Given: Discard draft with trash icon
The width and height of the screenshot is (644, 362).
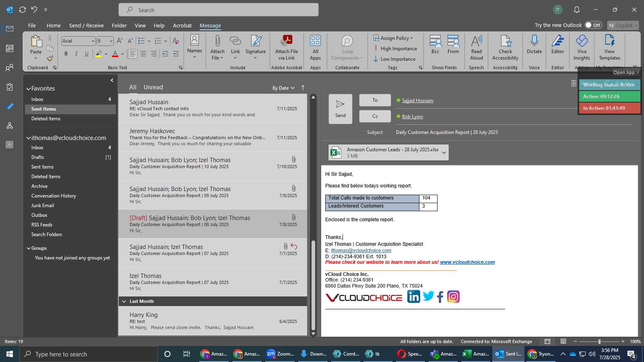Looking at the screenshot, I should pos(574,83).
